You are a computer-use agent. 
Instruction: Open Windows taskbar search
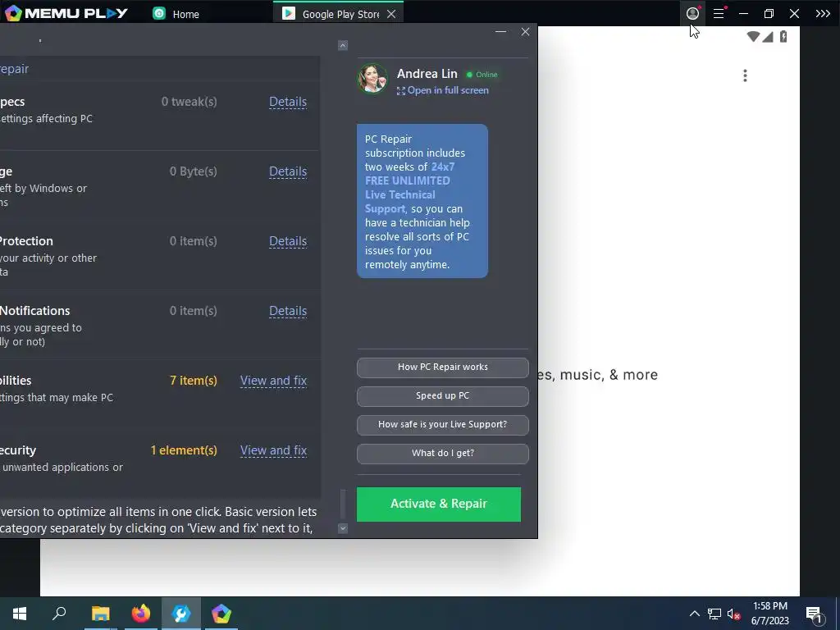pos(59,614)
